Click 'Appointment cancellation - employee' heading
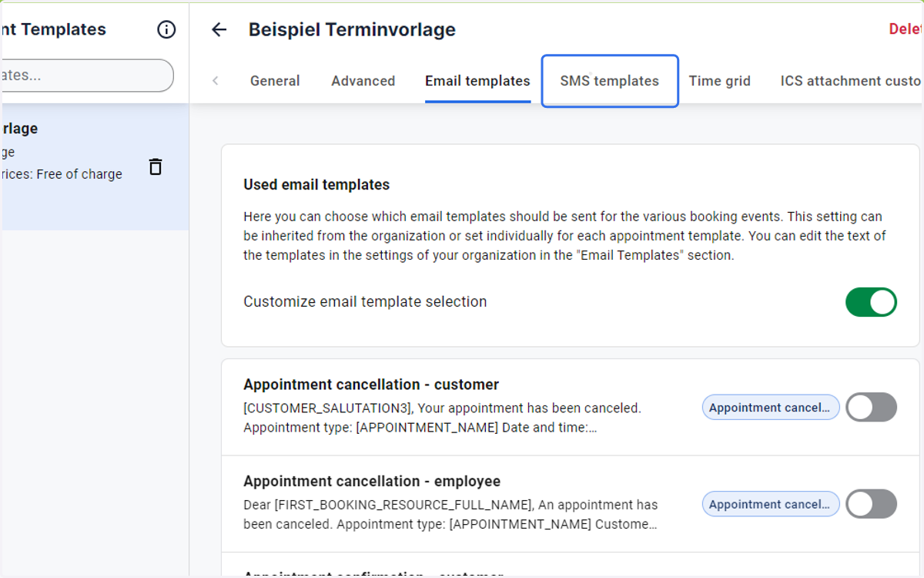Image resolution: width=924 pixels, height=578 pixels. [372, 481]
